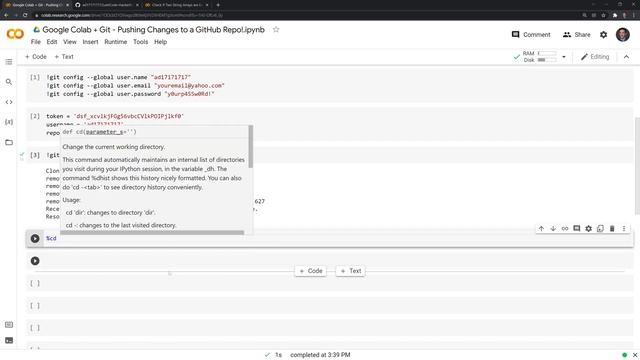Image resolution: width=640 pixels, height=360 pixels.
Task: Run the empty cell below %cd
Action: (35, 261)
